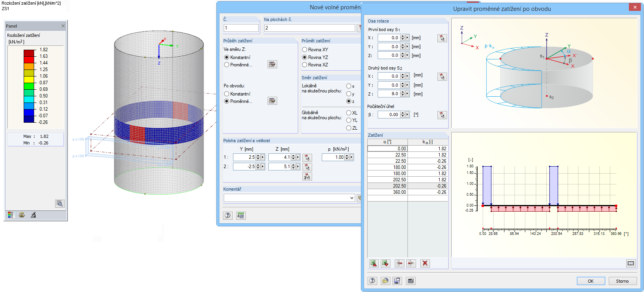Viewport: 644px width, 292px height.
Task: Click red 1.82 color swatch in legend
Action: (x=29, y=53)
